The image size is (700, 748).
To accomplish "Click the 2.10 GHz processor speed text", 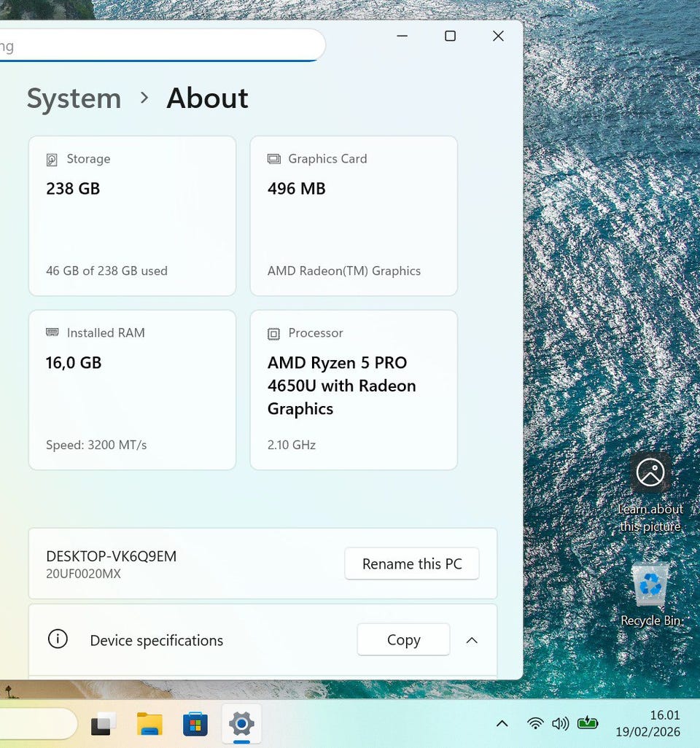I will [292, 445].
